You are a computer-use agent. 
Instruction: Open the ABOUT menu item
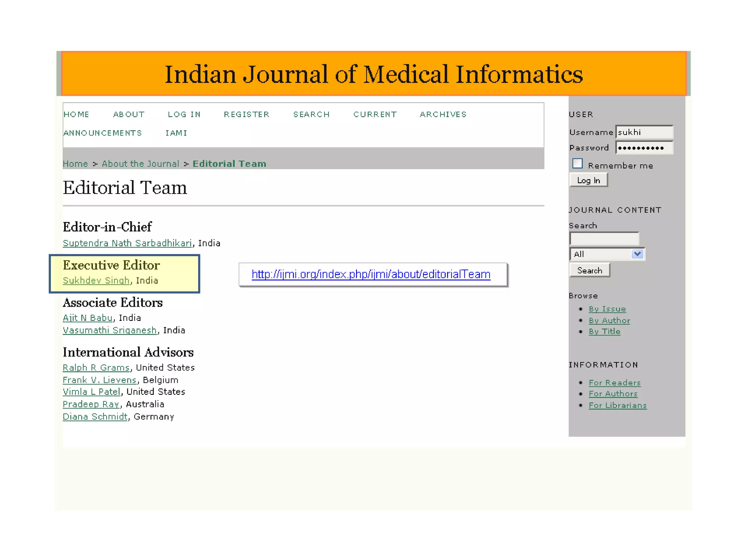[129, 114]
